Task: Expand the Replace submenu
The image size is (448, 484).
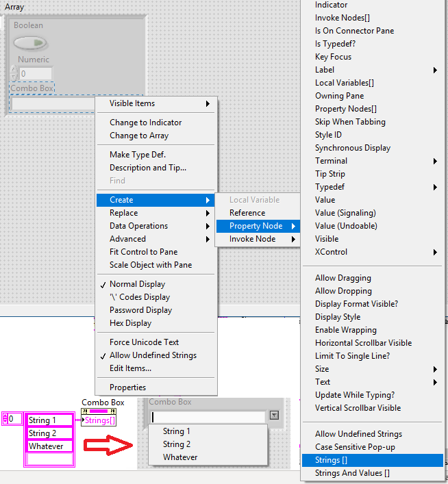Action: point(155,213)
